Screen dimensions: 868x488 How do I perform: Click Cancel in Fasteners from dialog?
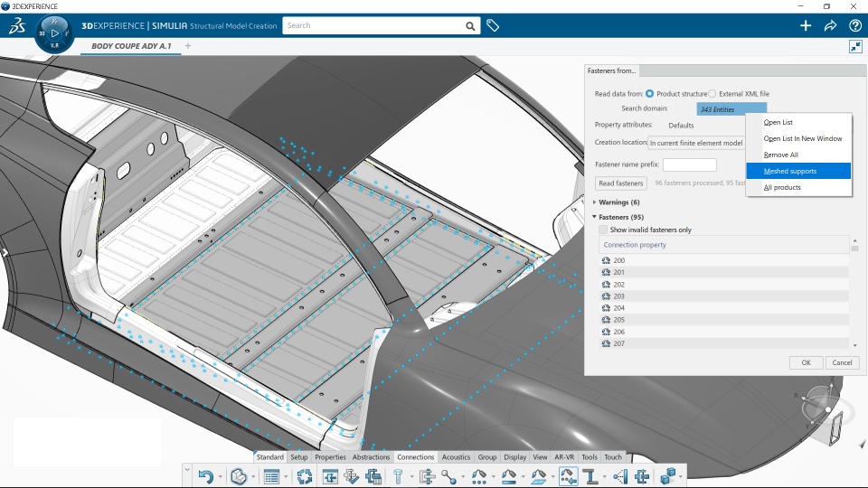coord(842,362)
